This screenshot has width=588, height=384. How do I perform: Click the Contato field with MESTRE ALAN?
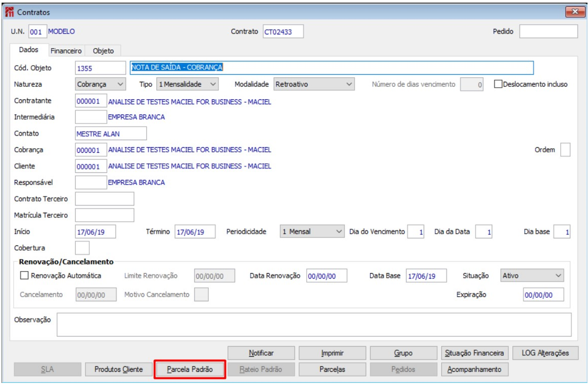[x=110, y=134]
